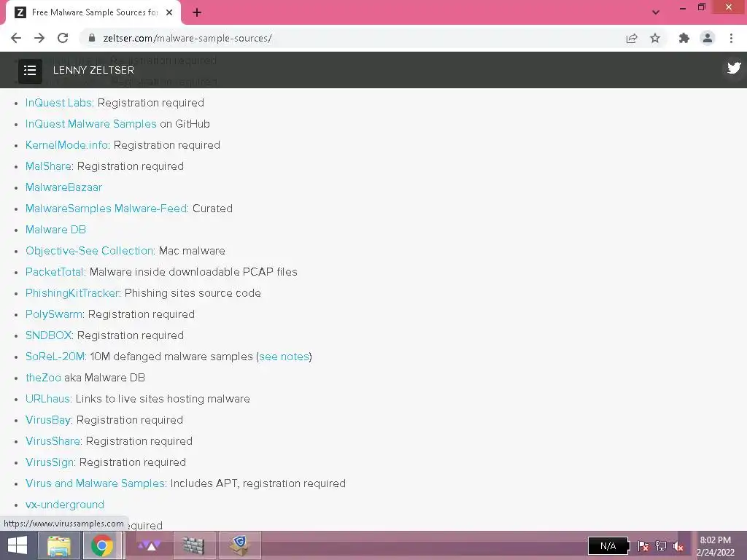View site security lock info
This screenshot has height=560, width=747.
pos(93,38)
